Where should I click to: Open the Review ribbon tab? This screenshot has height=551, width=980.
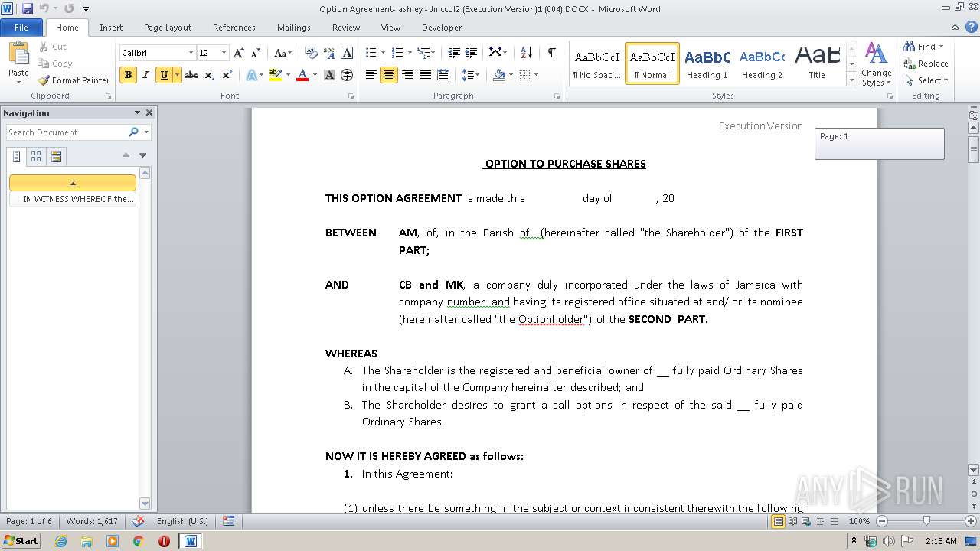click(x=345, y=28)
